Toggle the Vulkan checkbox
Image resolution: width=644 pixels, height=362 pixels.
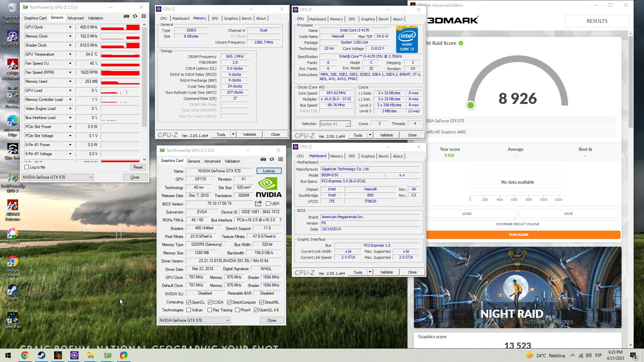point(189,310)
